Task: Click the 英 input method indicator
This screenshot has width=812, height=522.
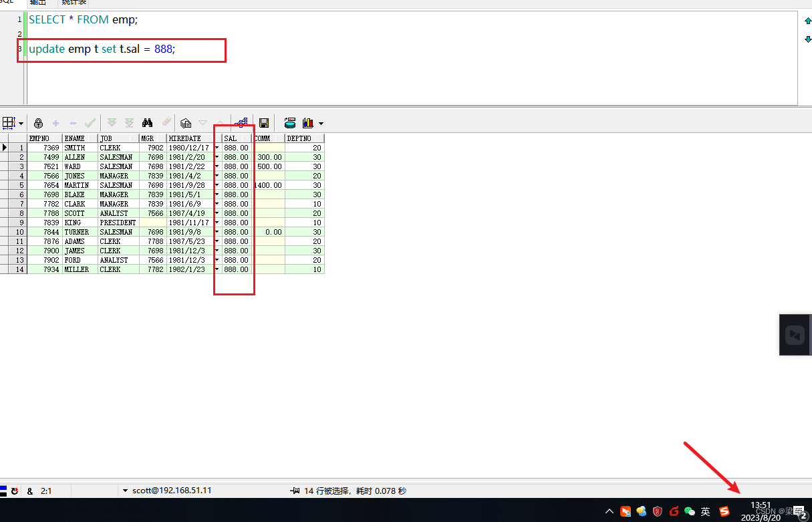Action: click(705, 512)
